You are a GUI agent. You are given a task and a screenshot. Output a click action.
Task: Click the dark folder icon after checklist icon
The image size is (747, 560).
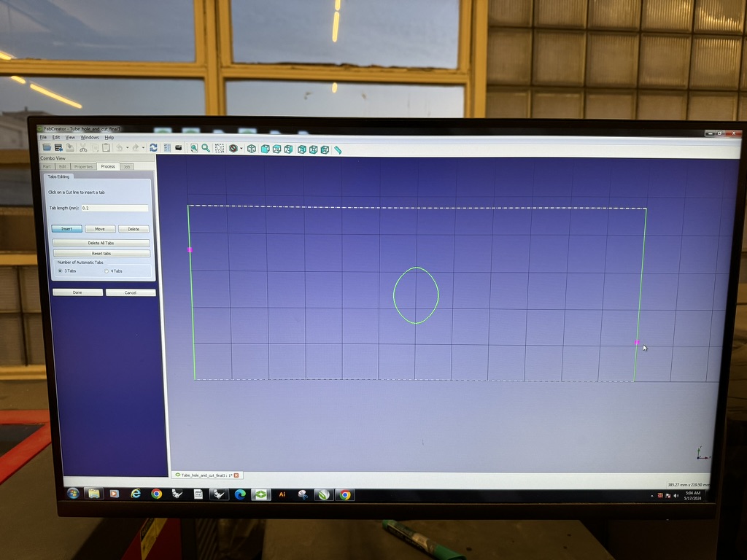click(179, 148)
